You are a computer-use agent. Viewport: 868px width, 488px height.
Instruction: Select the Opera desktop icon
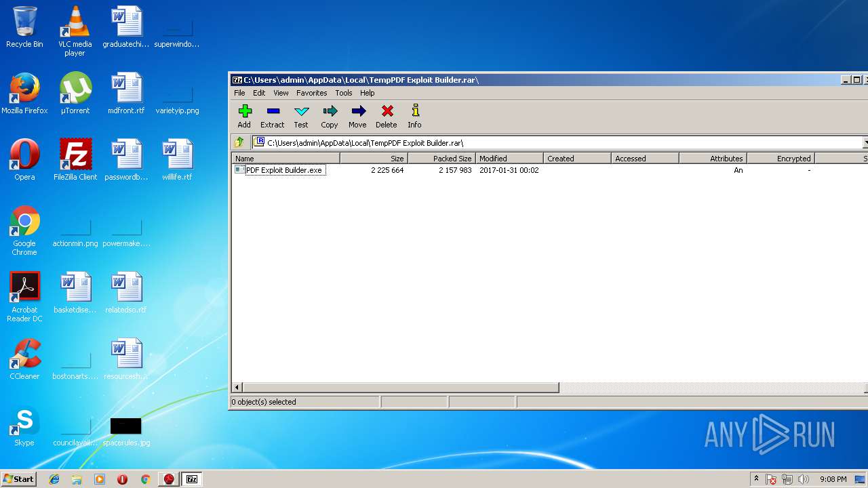pyautogui.click(x=24, y=160)
